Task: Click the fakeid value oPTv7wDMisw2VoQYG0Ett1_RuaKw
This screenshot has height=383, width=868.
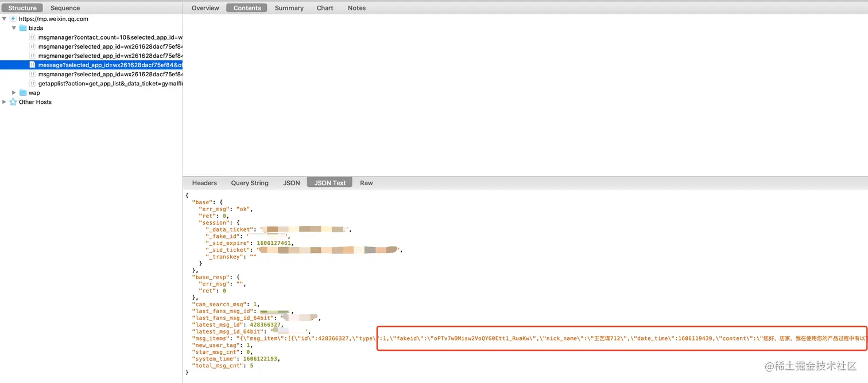Action: click(x=482, y=339)
